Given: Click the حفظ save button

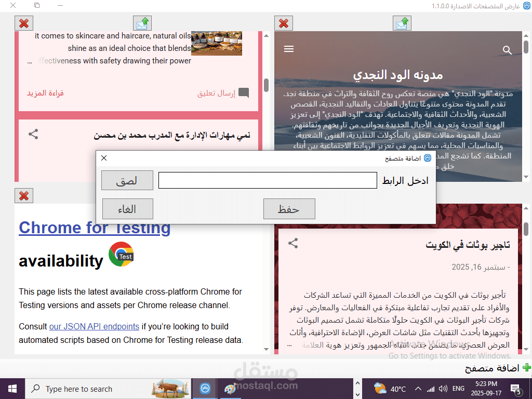Looking at the screenshot, I should pos(289,209).
